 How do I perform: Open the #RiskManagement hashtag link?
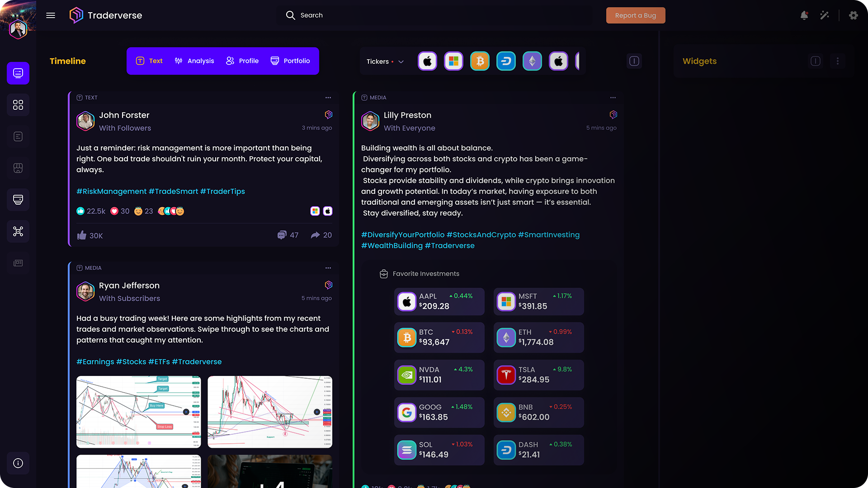point(111,191)
